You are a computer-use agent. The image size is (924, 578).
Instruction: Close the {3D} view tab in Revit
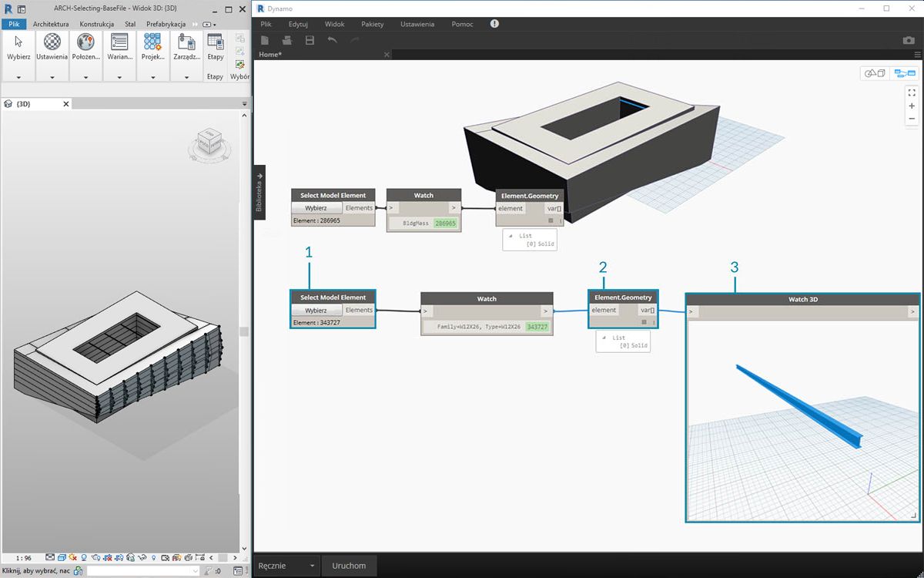[x=66, y=103]
